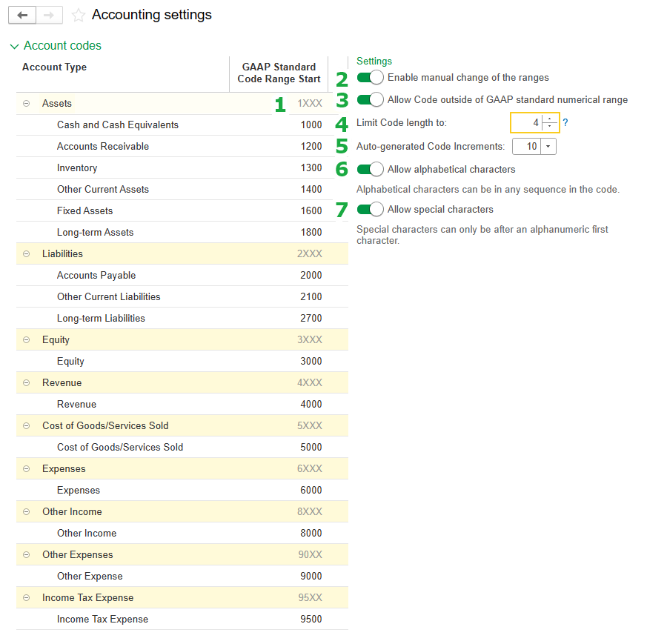
Task: Collapse the Expenses group row
Action: 27,468
